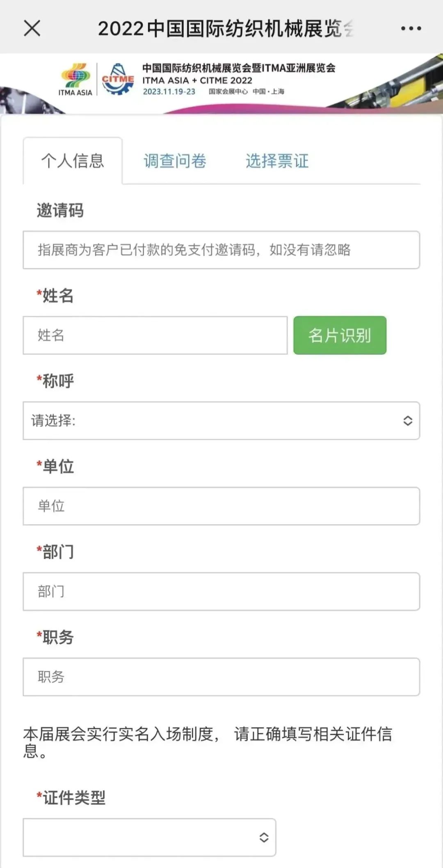Image resolution: width=443 pixels, height=868 pixels.
Task: Click the CITME gear logo
Action: [x=118, y=79]
